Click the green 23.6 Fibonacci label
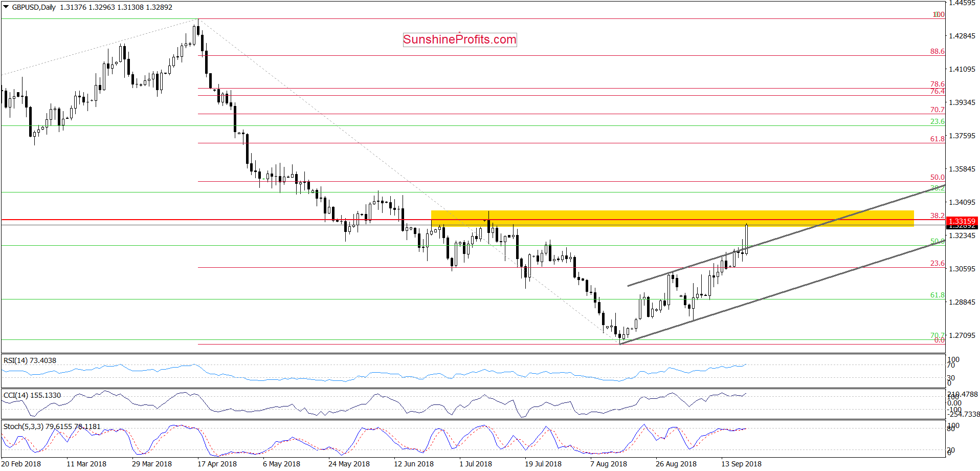 [x=938, y=121]
